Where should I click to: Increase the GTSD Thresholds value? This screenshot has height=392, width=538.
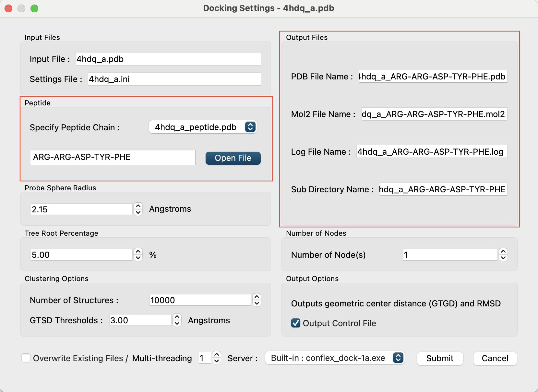click(x=177, y=317)
